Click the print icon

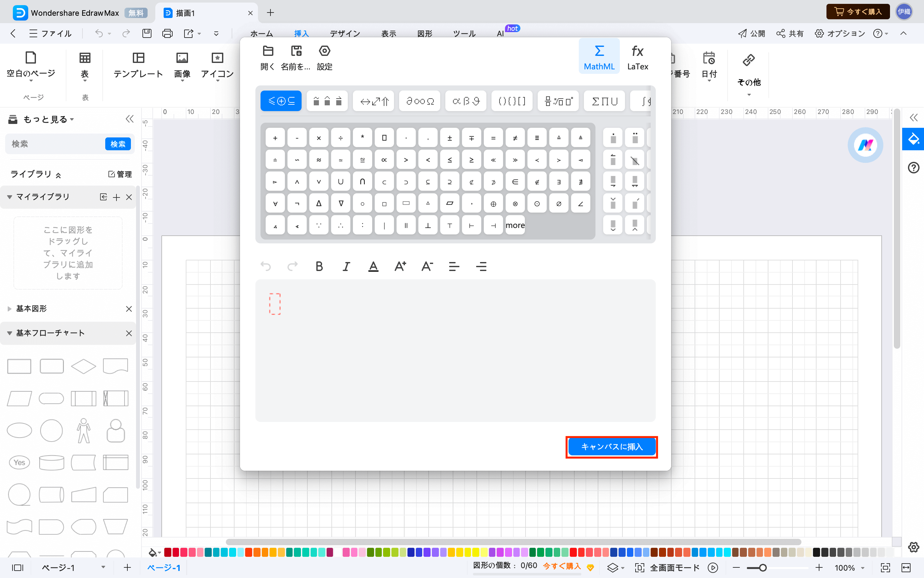click(x=167, y=33)
